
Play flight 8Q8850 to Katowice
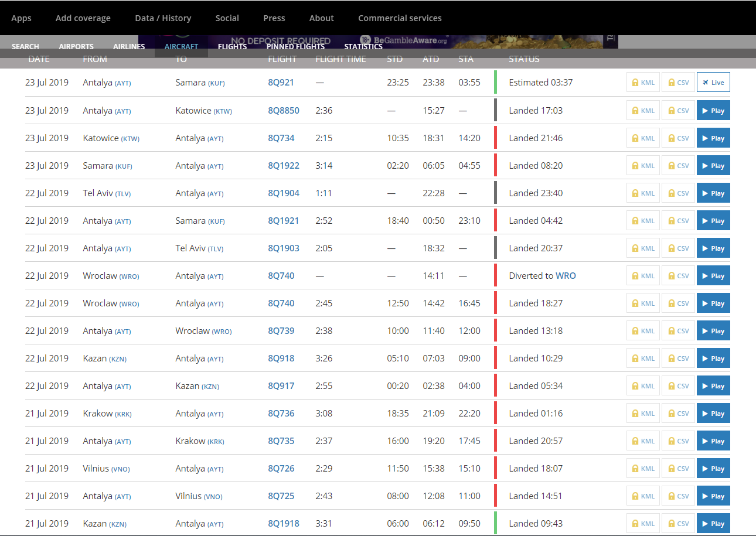pos(713,111)
